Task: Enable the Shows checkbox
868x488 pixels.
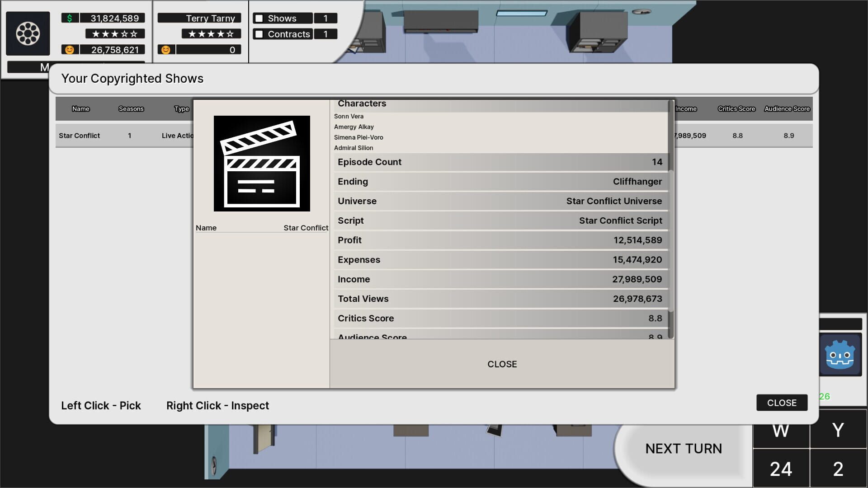Action: [258, 18]
